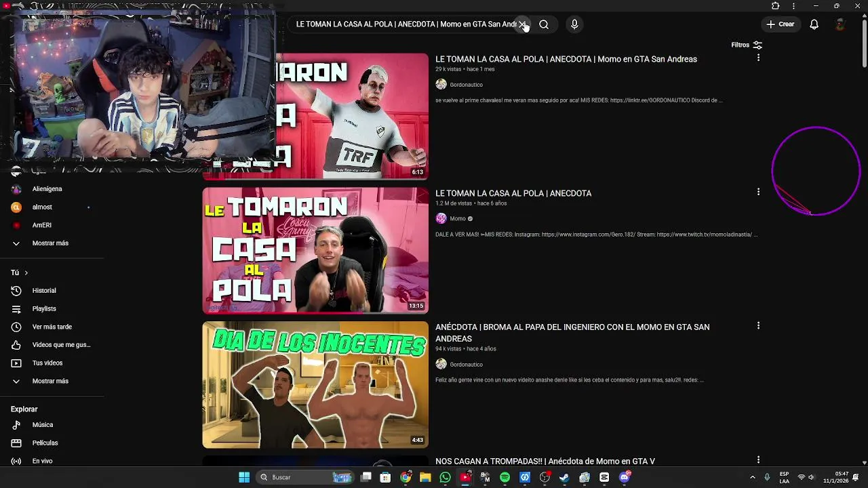Image resolution: width=868 pixels, height=488 pixels.
Task: Open the notifications bell
Action: 814,24
